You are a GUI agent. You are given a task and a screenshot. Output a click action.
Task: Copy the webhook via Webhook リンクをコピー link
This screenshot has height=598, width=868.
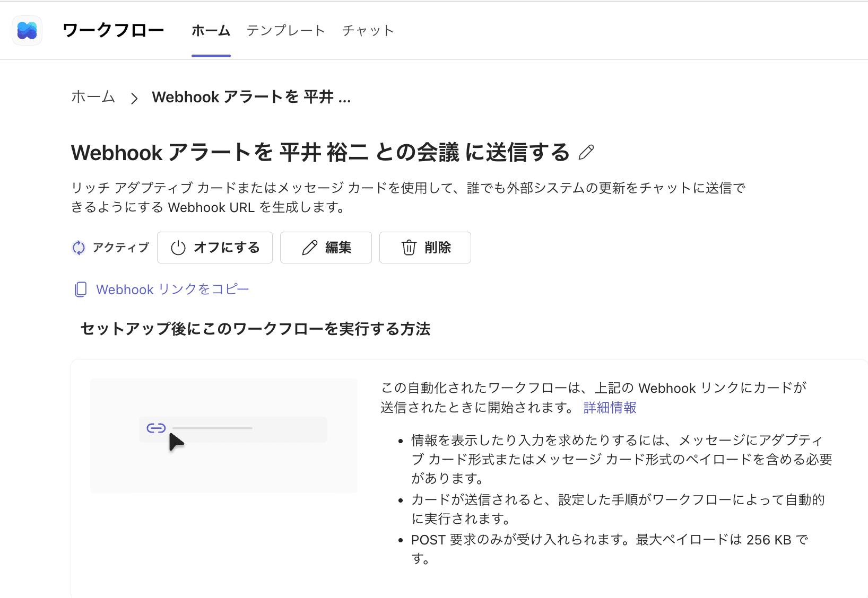(x=172, y=289)
